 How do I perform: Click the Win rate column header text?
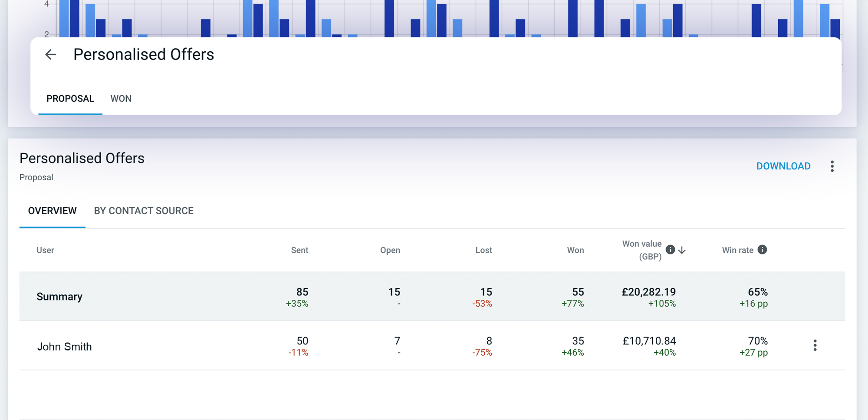point(737,250)
